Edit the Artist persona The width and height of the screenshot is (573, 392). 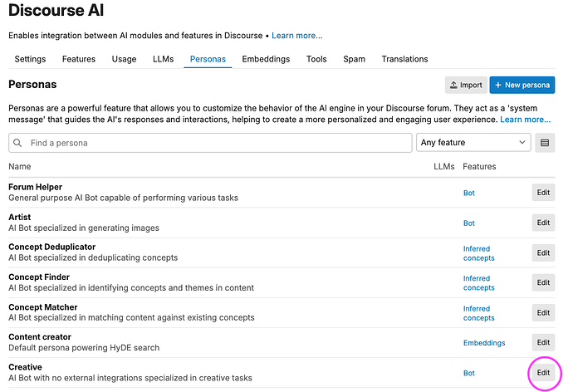pyautogui.click(x=543, y=223)
